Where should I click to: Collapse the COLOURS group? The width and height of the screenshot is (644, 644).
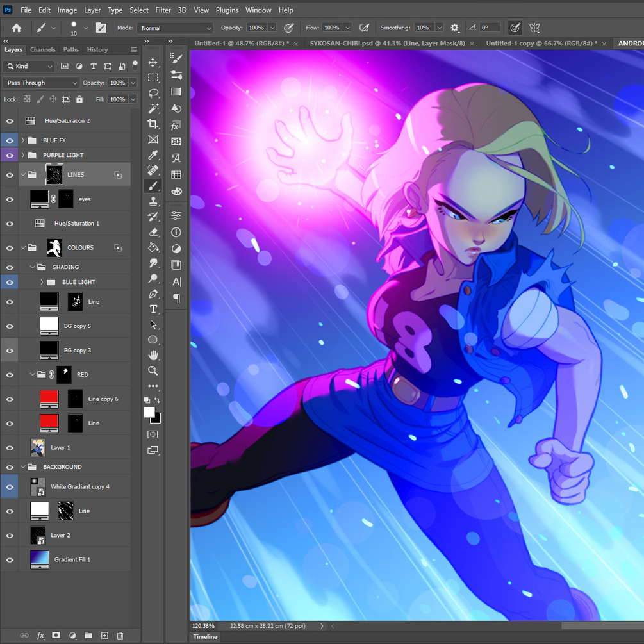(x=23, y=247)
